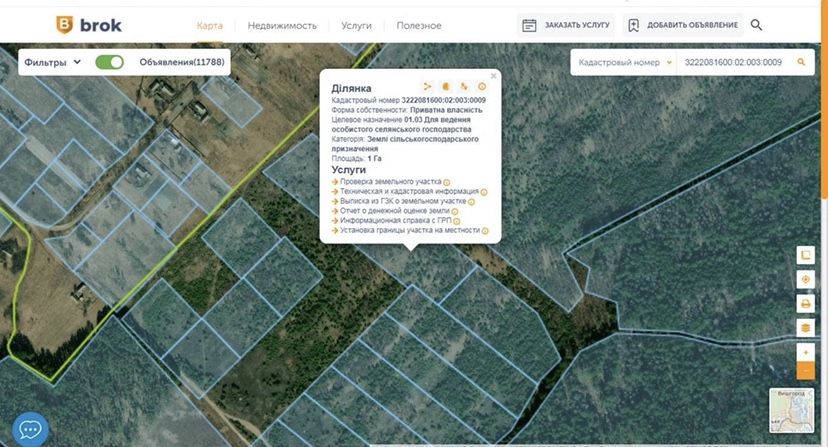Focus the cadastral number input field
This screenshot has height=447, width=828.
pos(733,62)
